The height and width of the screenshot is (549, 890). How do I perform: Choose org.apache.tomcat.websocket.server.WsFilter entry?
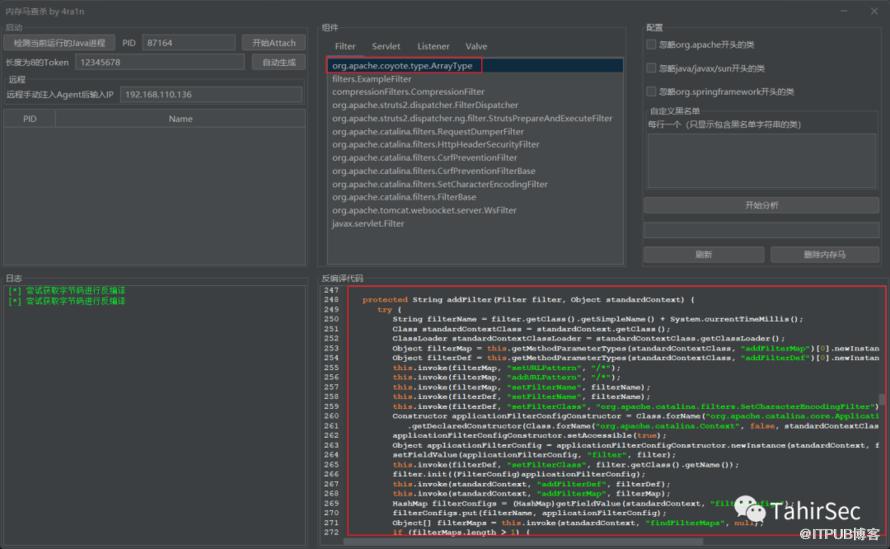click(424, 210)
